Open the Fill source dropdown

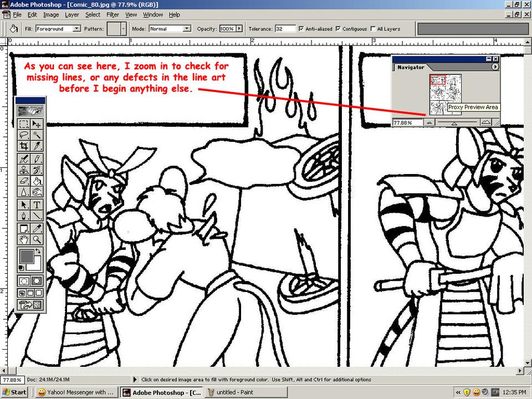tap(77, 29)
